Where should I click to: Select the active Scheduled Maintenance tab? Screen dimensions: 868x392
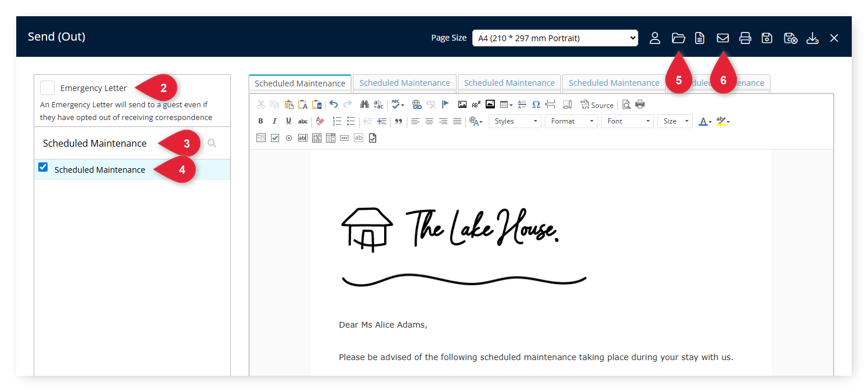pos(300,83)
